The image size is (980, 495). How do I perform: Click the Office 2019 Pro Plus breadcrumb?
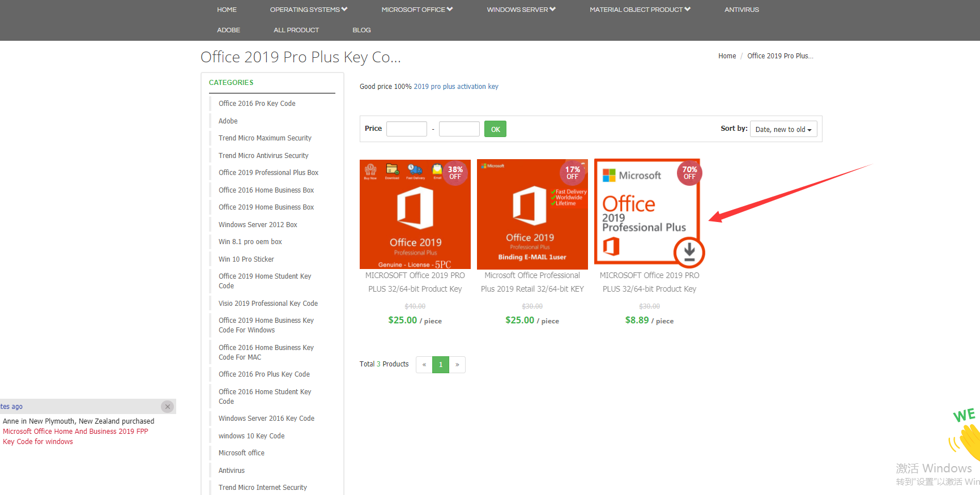780,56
